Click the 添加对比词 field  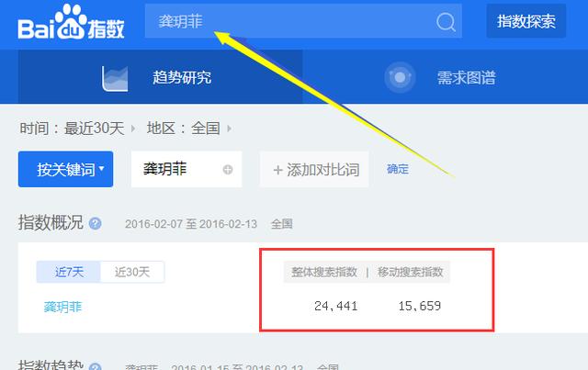click(x=314, y=169)
